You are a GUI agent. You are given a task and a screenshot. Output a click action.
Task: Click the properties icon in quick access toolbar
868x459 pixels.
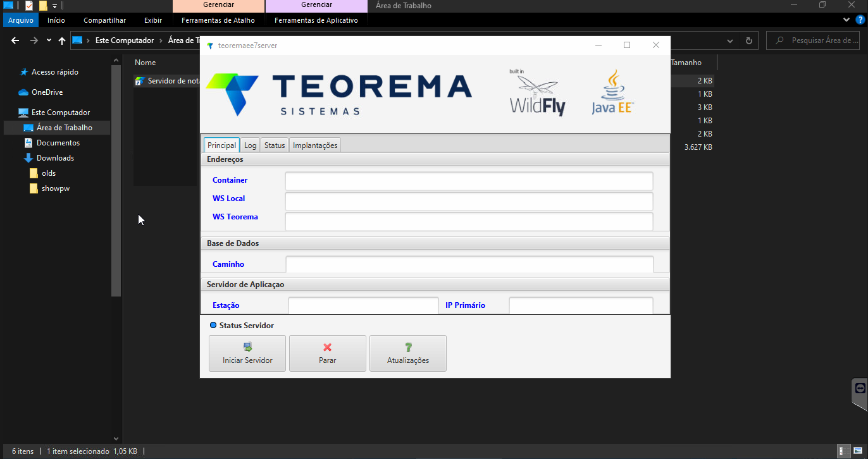[29, 6]
